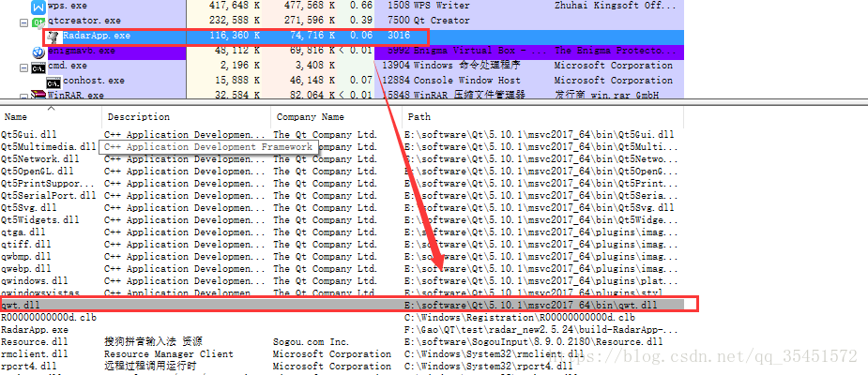
Task: Sort DLL list by Name column
Action: [x=16, y=116]
